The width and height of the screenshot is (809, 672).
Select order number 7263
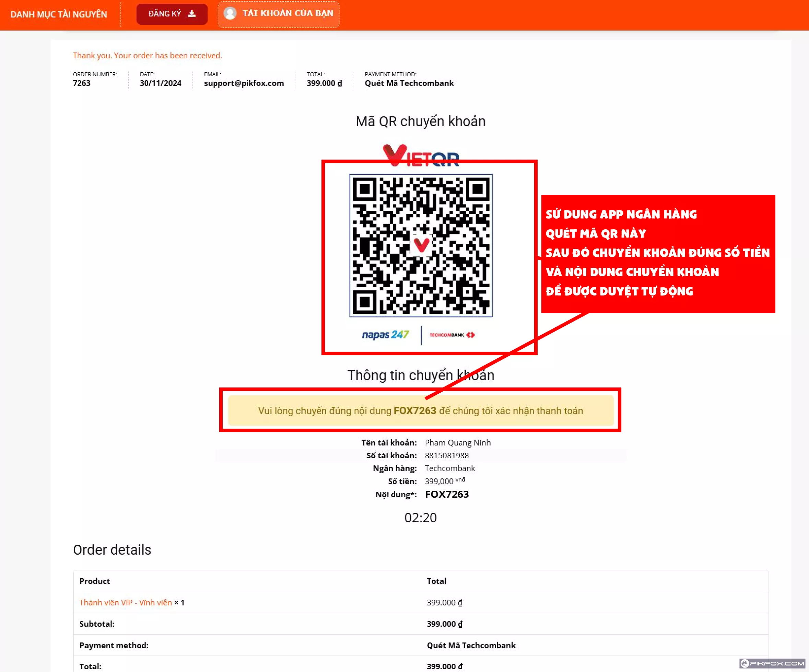pos(82,84)
